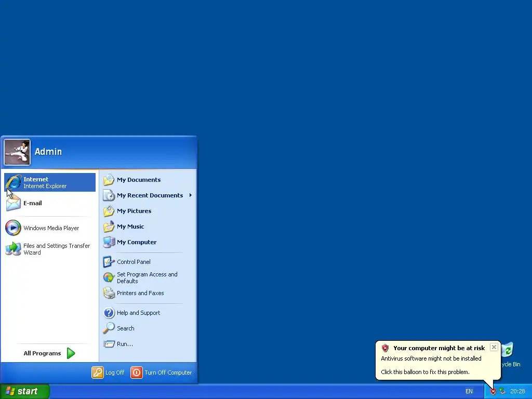Click the Search magnifying glass icon
The height and width of the screenshot is (399, 532).
tap(109, 328)
